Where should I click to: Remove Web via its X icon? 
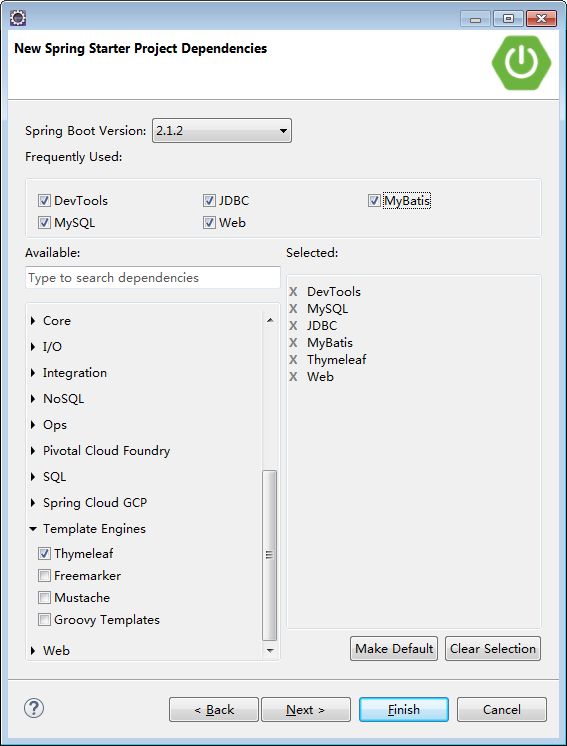coord(293,377)
